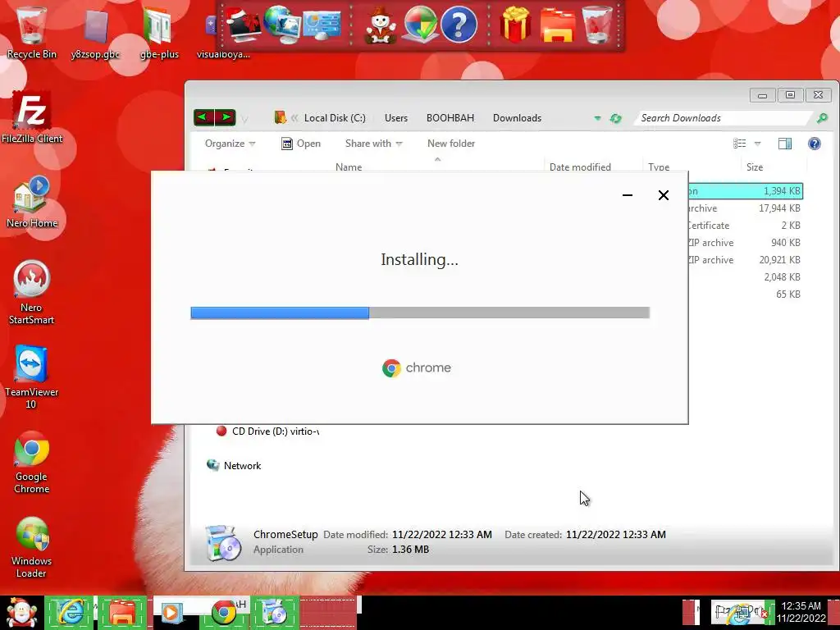Viewport: 840px width, 630px height.
Task: Open the y8zsop.gbc file on desktop
Action: (x=95, y=33)
